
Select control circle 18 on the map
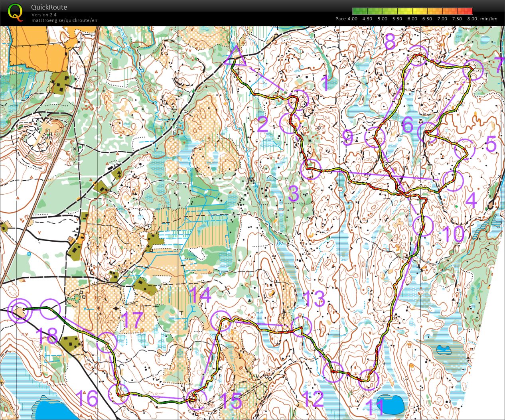[x=50, y=309]
